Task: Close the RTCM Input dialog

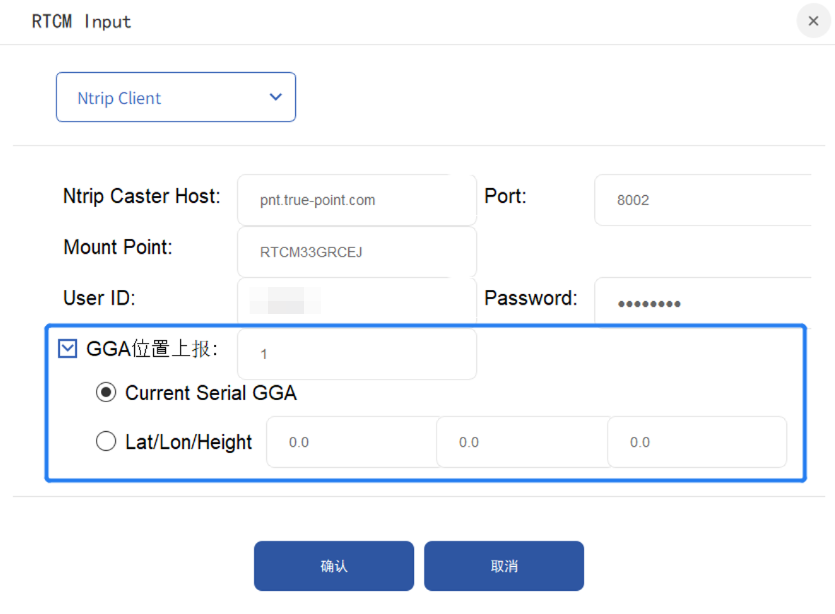Action: [813, 21]
